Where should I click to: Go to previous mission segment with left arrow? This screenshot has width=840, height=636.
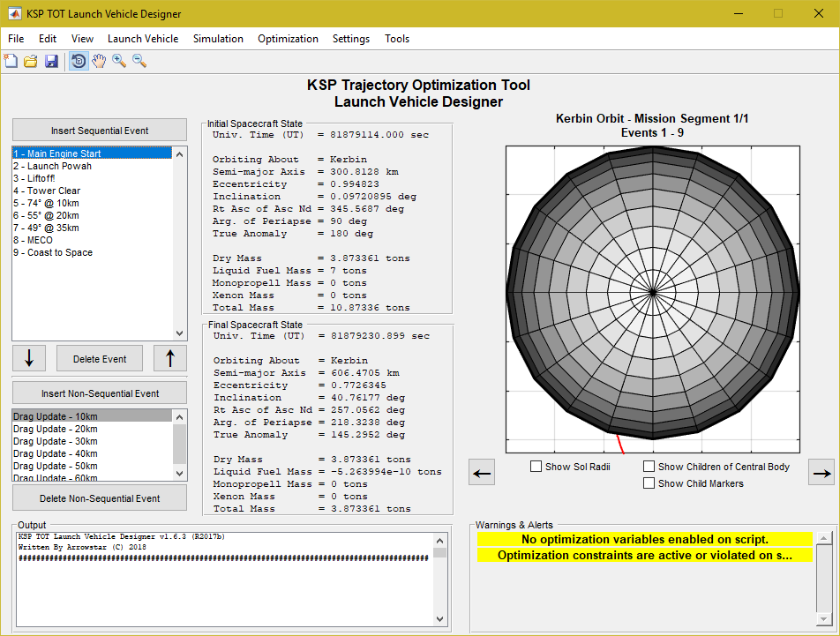click(482, 473)
